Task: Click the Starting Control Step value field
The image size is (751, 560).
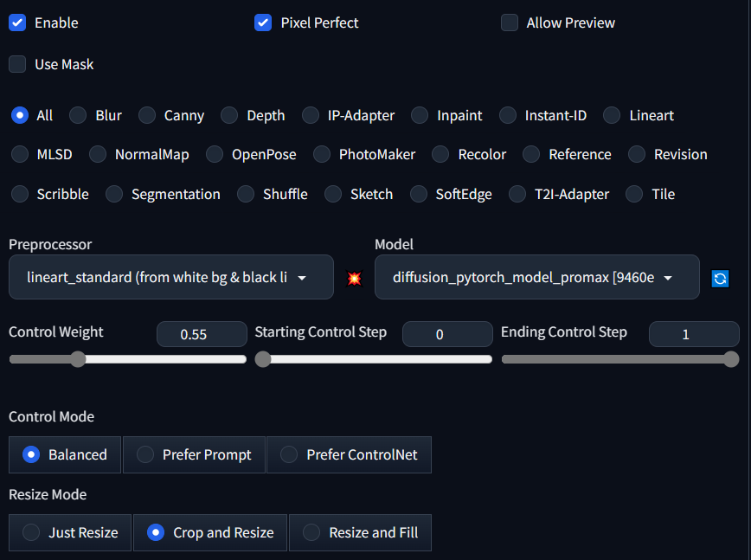Action: coord(447,334)
